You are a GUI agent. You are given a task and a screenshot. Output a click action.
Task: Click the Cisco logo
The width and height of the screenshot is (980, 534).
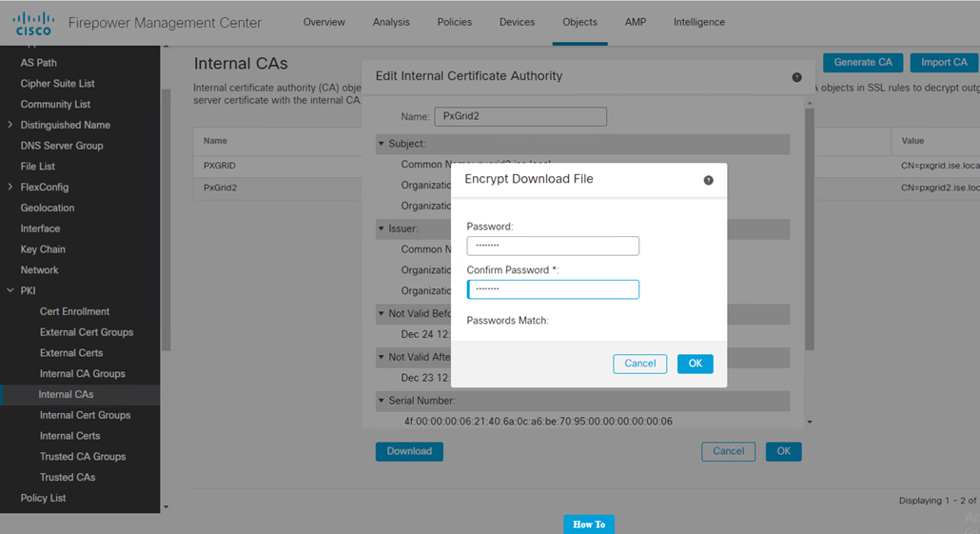[x=33, y=23]
